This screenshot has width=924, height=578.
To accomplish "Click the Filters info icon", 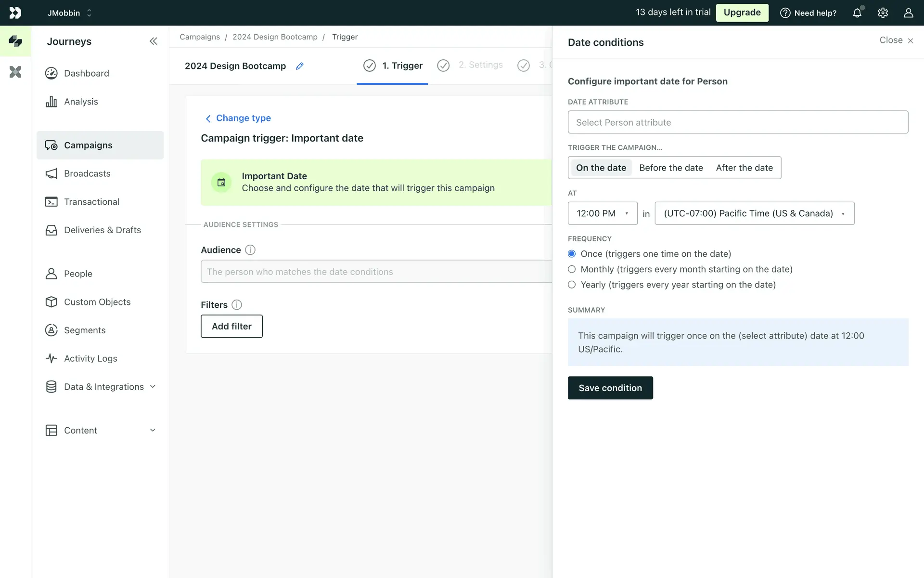I will 237,305.
